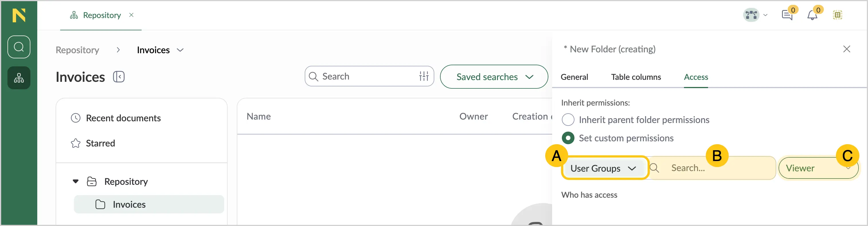Viewport: 868px width, 226px height.
Task: Open the apps grid icon
Action: pos(838,15)
